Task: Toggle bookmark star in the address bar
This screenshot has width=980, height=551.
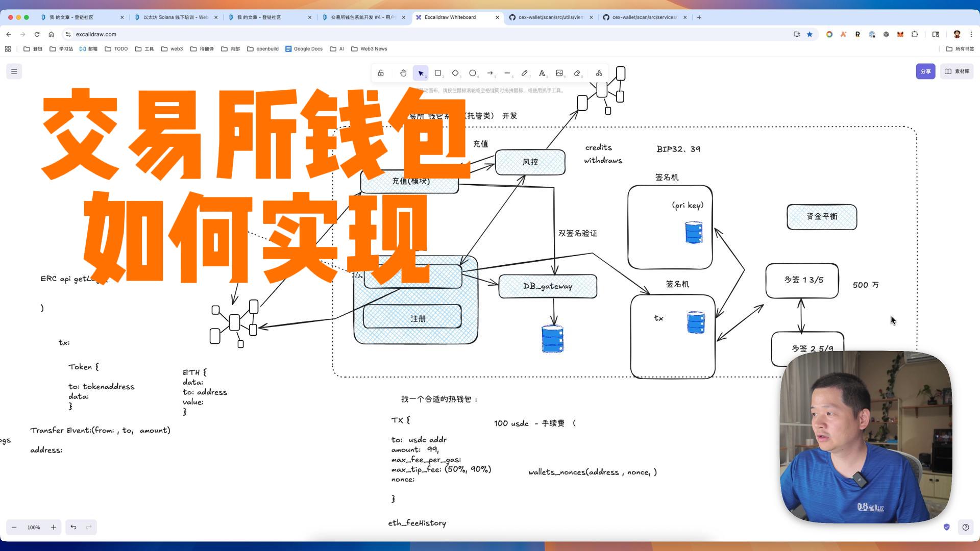Action: (x=810, y=34)
